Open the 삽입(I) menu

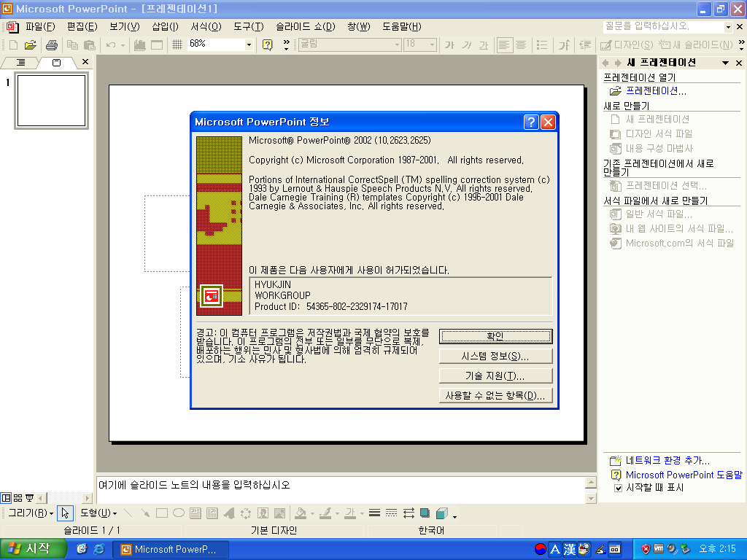tap(166, 27)
